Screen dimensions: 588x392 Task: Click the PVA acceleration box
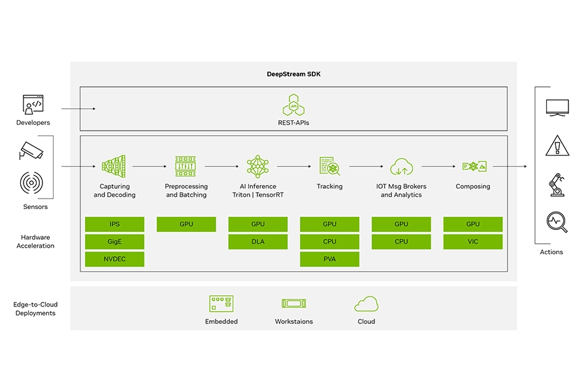point(330,259)
